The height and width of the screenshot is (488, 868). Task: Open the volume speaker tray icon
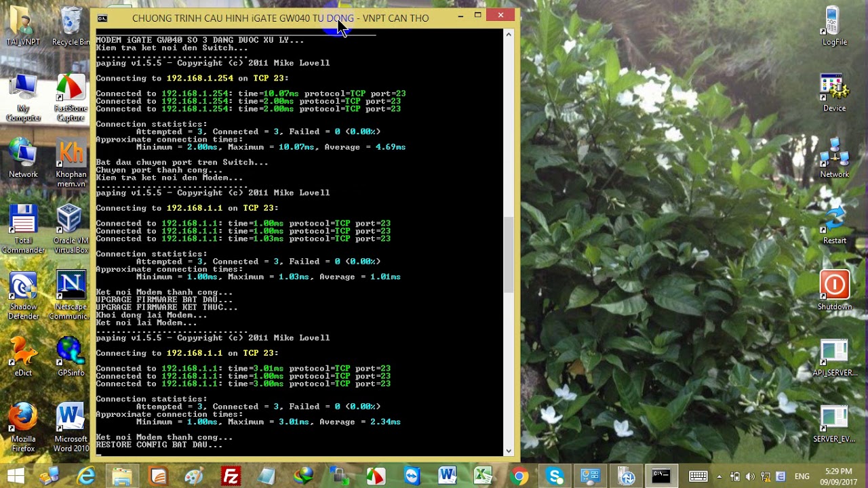750,476
